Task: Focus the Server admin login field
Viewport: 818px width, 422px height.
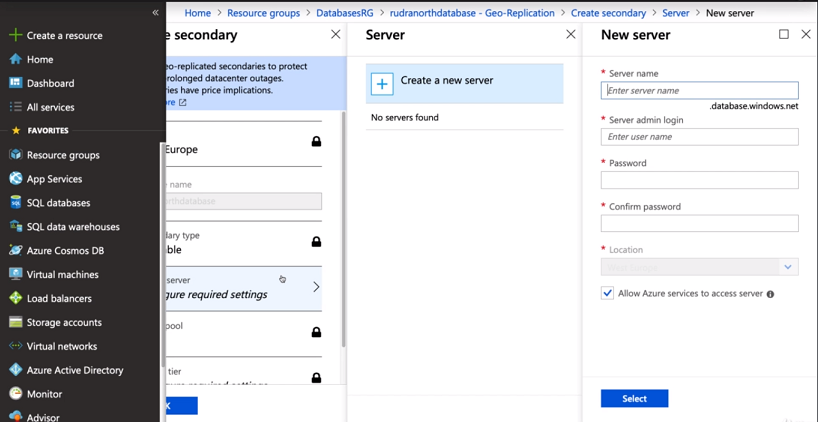Action: click(x=700, y=137)
